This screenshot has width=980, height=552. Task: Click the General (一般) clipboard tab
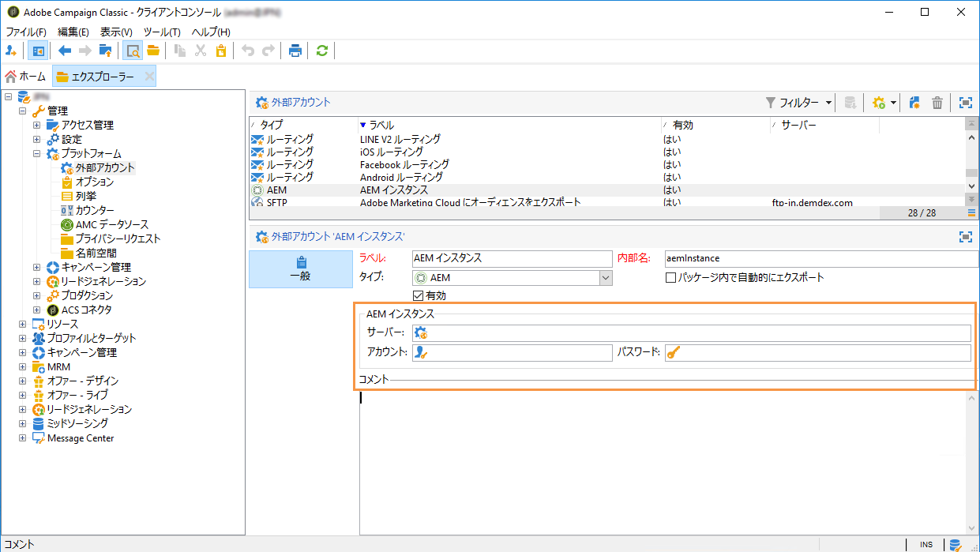point(301,269)
